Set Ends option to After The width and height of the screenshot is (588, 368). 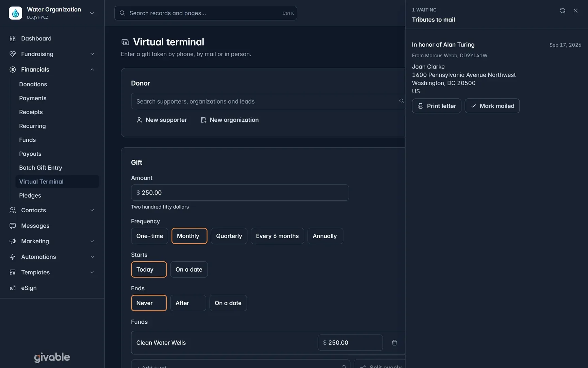188,303
